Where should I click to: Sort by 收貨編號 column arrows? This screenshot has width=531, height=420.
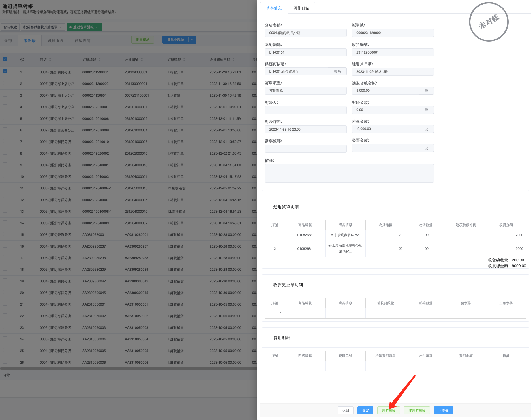click(x=142, y=60)
